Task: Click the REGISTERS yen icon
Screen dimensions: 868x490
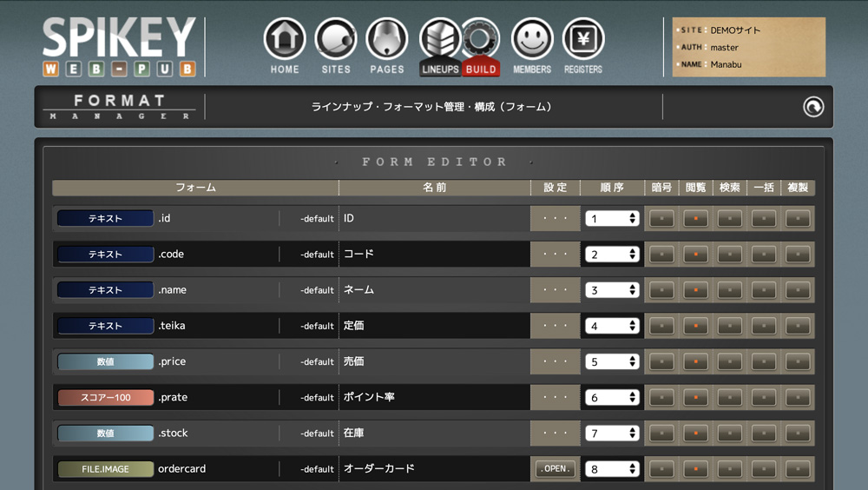Action: (583, 40)
